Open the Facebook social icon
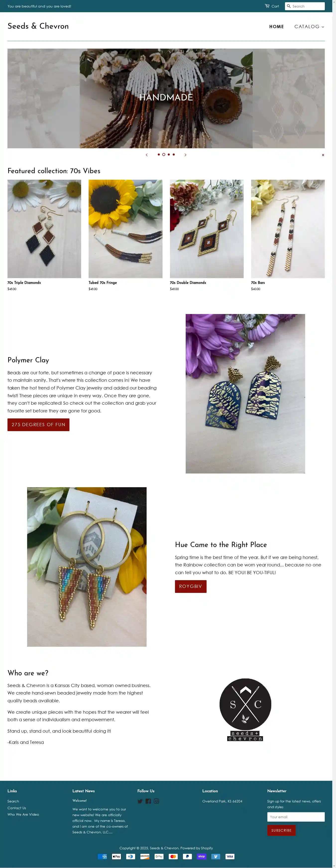The height and width of the screenshot is (868, 336). [x=148, y=801]
